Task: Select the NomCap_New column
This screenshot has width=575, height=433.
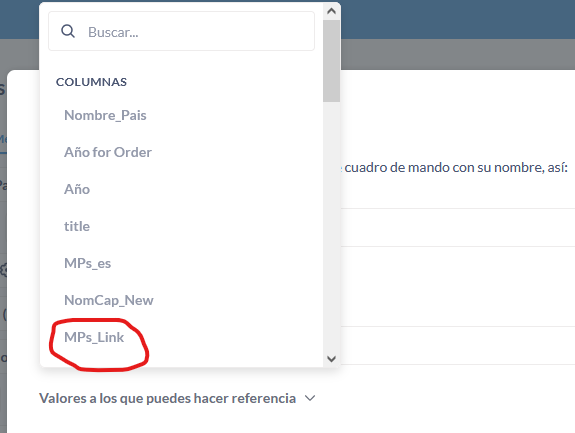Action: [x=109, y=301]
